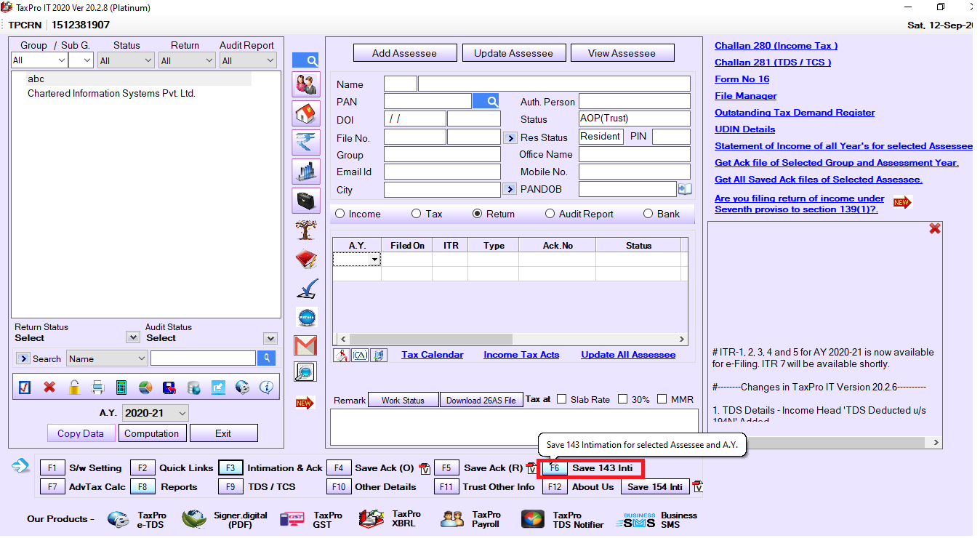The height and width of the screenshot is (538, 980).
Task: Click the red checkmark toolbar icon
Action: [25, 388]
